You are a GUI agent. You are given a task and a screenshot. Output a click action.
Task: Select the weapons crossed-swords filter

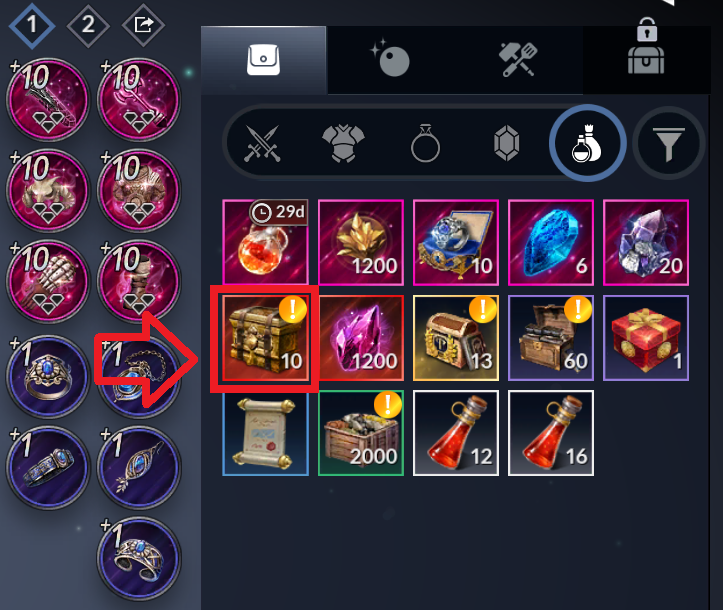point(262,143)
